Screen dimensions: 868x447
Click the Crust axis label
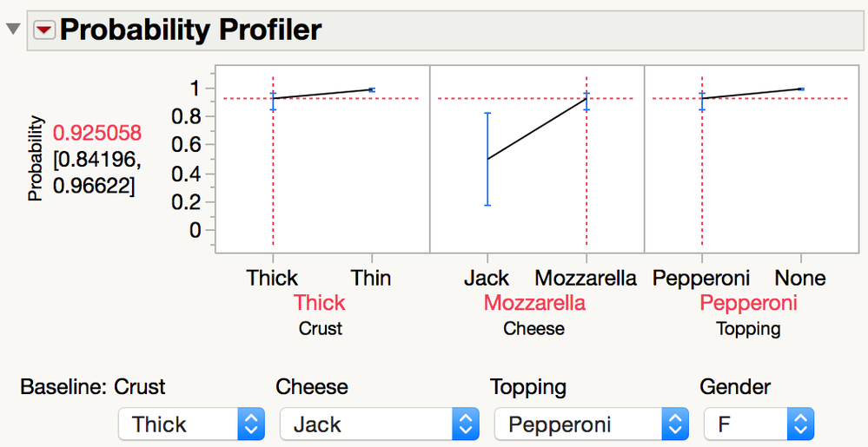321,329
